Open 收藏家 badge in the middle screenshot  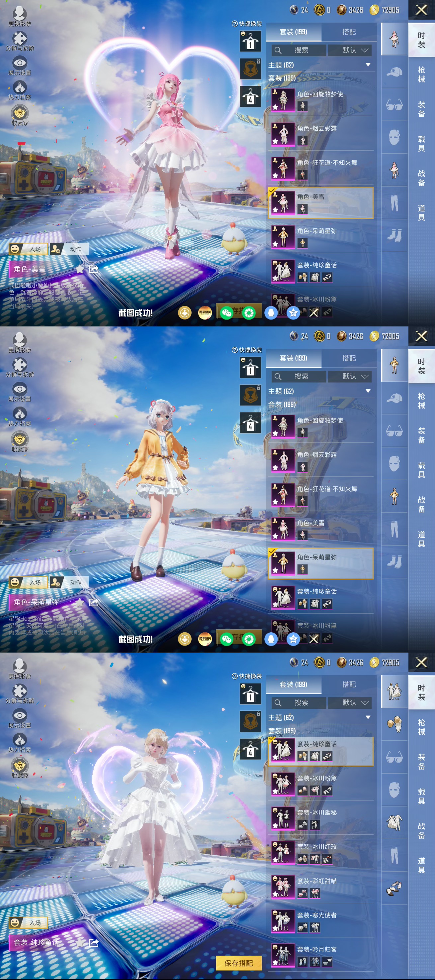pos(20,442)
